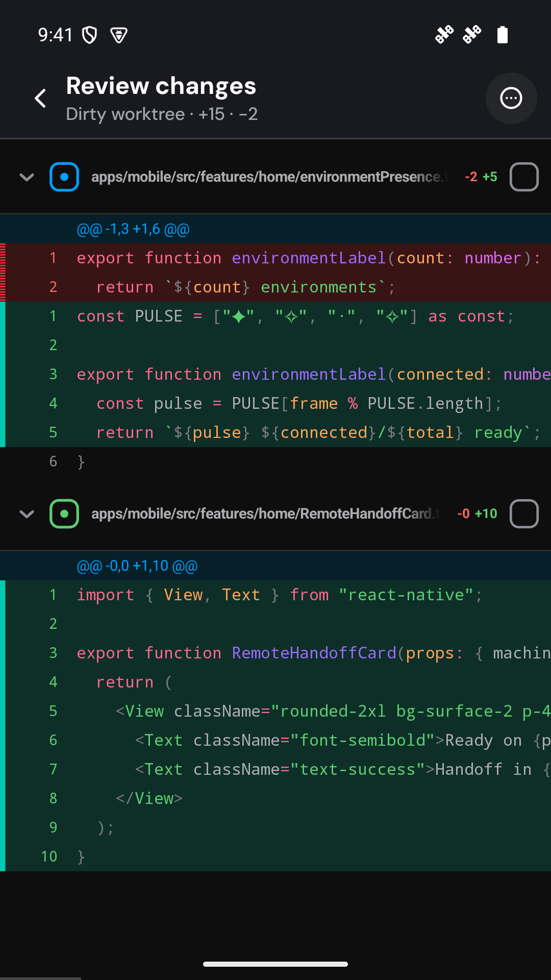Tap the home gesture bar
Viewport: 551px width, 980px height.
coord(275,964)
